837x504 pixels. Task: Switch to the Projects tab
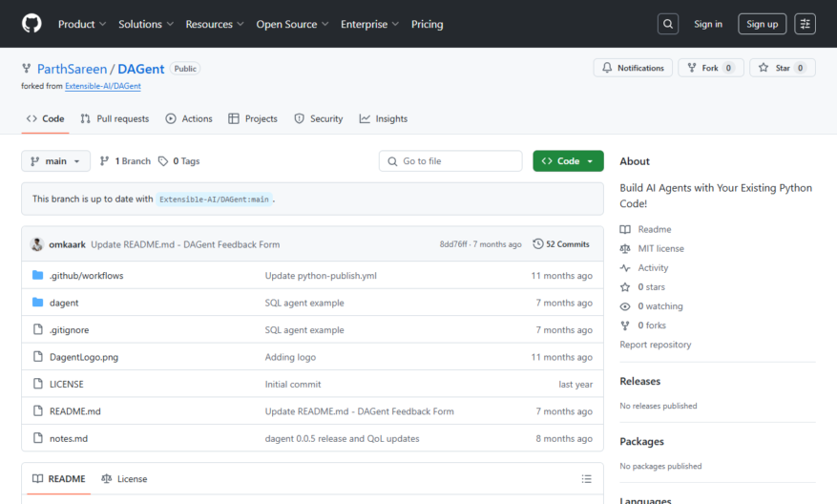click(x=253, y=118)
